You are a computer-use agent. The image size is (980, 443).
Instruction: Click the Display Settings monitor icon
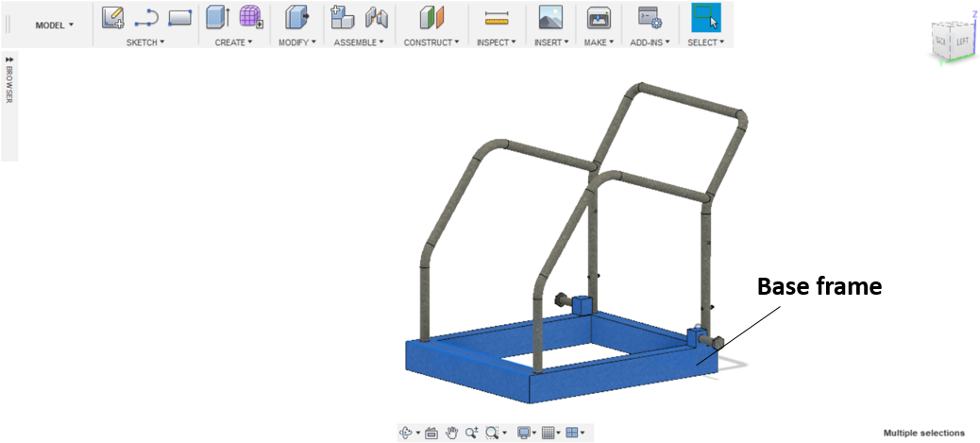pyautogui.click(x=524, y=433)
